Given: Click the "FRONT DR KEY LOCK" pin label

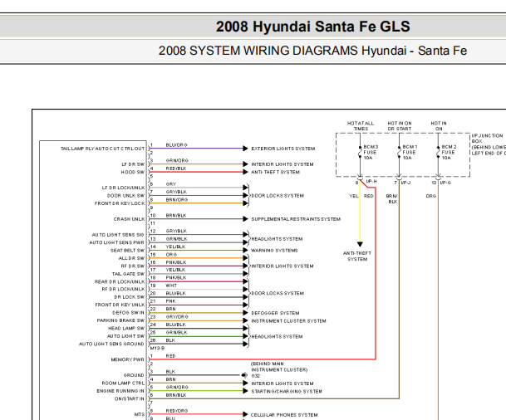Looking at the screenshot, I should tap(120, 203).
